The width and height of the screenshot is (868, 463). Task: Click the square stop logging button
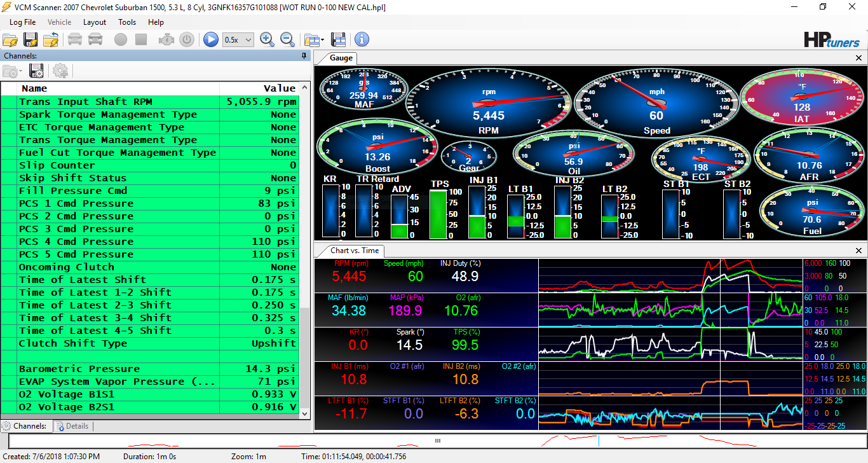tap(141, 39)
